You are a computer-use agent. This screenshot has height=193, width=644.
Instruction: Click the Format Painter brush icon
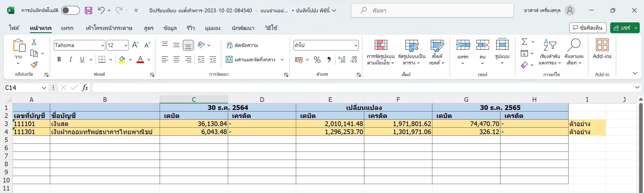tap(34, 65)
